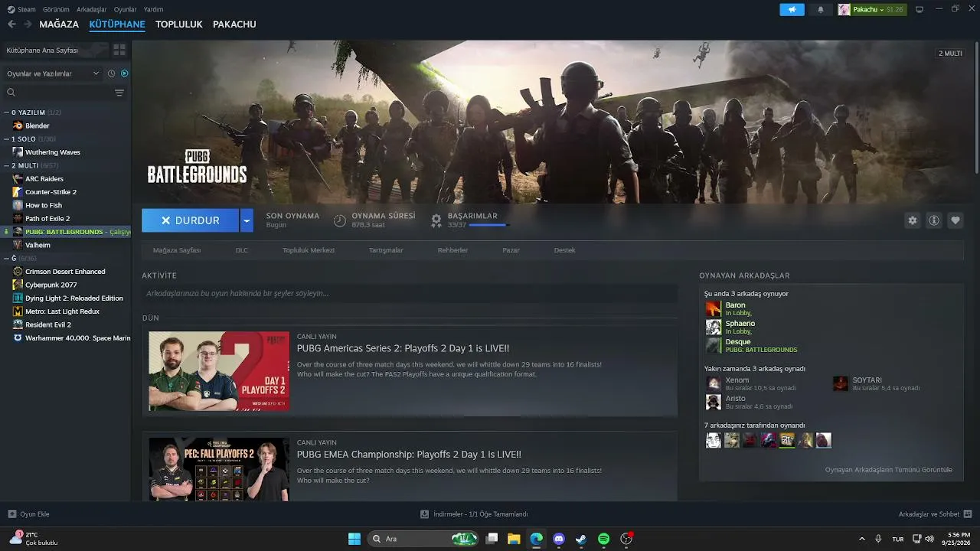
Task: Go back with the left arrow
Action: (x=11, y=24)
